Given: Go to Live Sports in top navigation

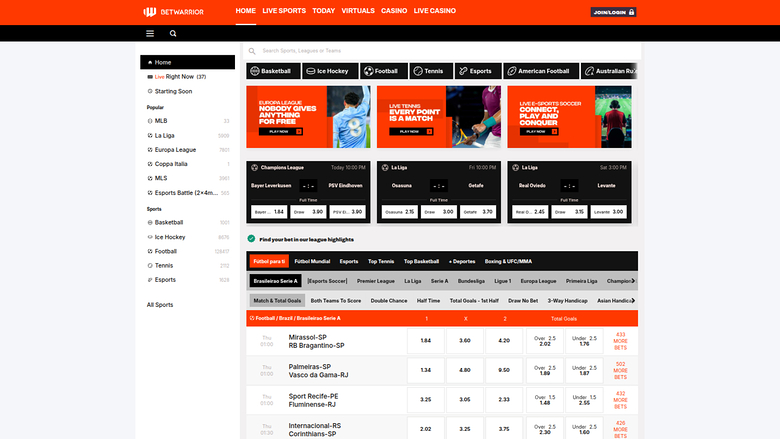Looking at the screenshot, I should [284, 10].
